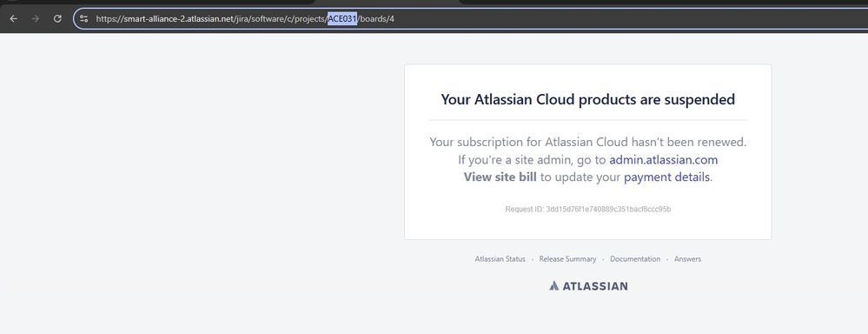Click the 'products are suspended' heading

pyautogui.click(x=588, y=100)
